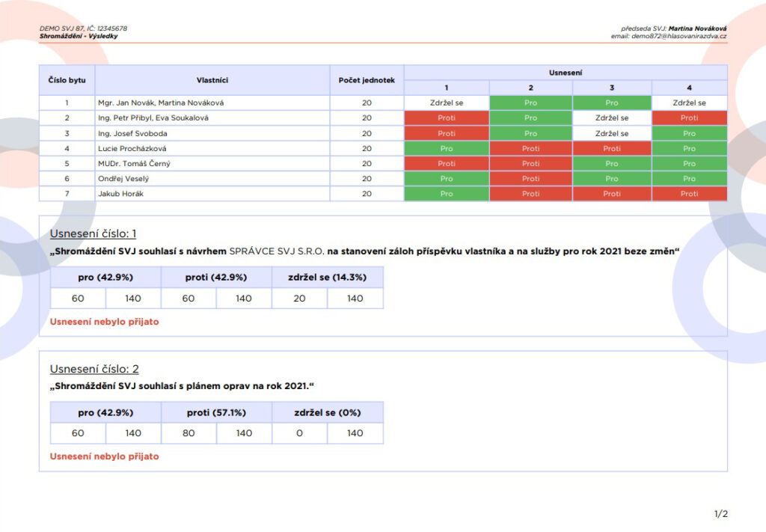Select the value 80 in resolution 2 results
The height and width of the screenshot is (532, 766).
tap(189, 433)
